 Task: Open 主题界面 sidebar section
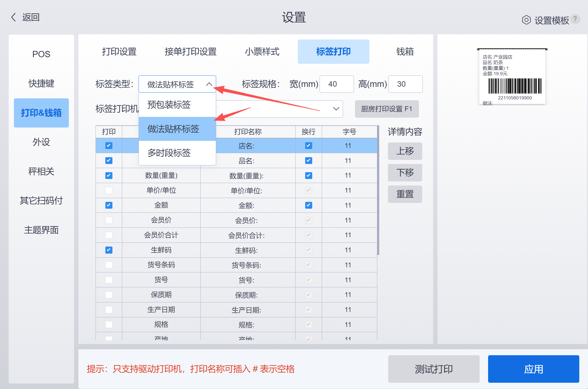coord(41,230)
